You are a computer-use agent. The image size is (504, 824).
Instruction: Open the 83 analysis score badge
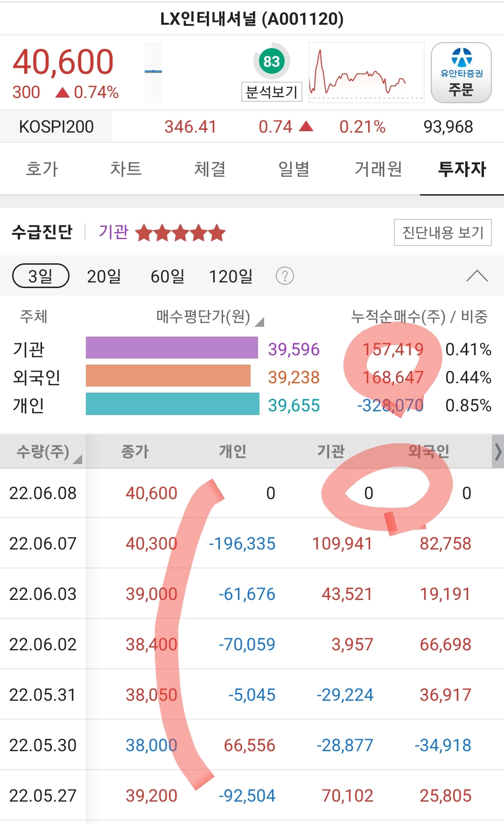coord(272,61)
